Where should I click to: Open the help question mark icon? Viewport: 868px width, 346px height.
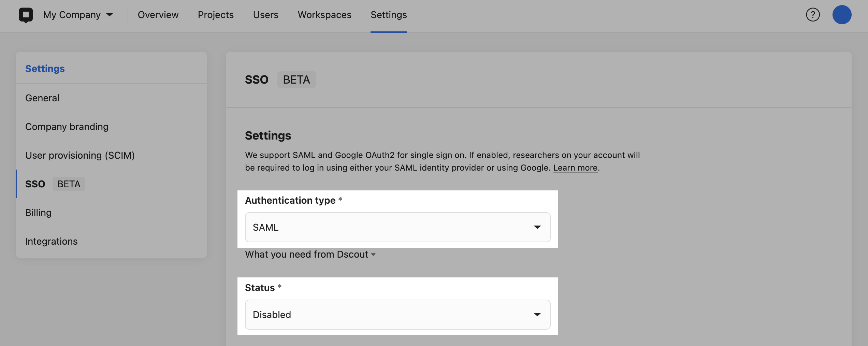(x=813, y=15)
